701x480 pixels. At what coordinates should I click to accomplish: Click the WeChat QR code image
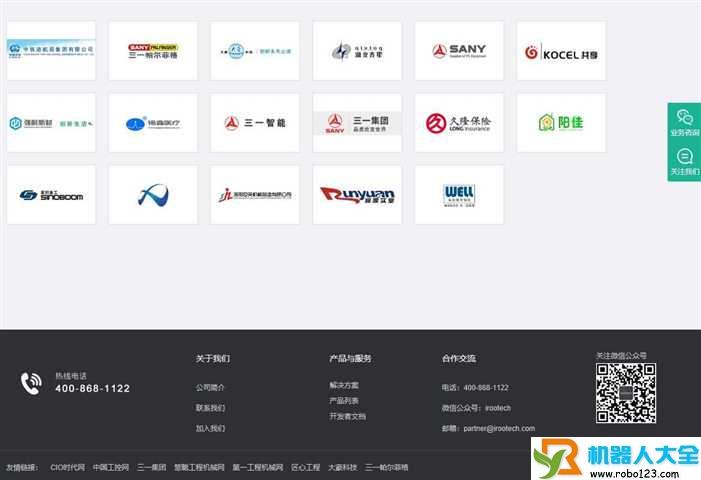pos(625,393)
